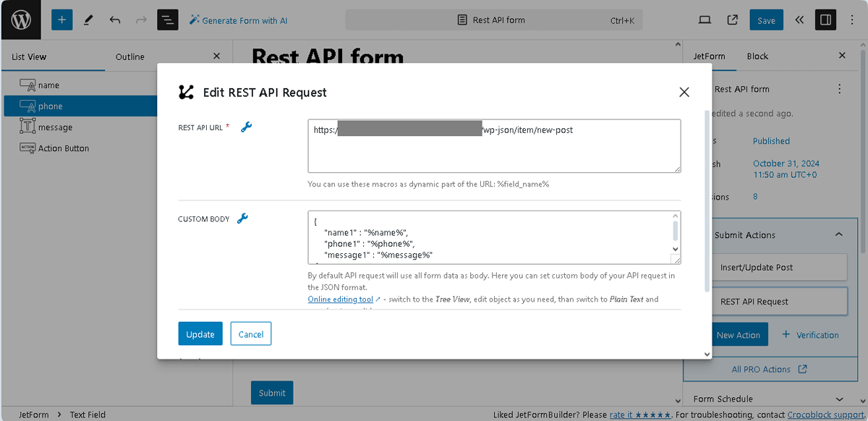Click the Custom Body textarea scrollbar
The height and width of the screenshot is (421, 868).
tap(676, 230)
